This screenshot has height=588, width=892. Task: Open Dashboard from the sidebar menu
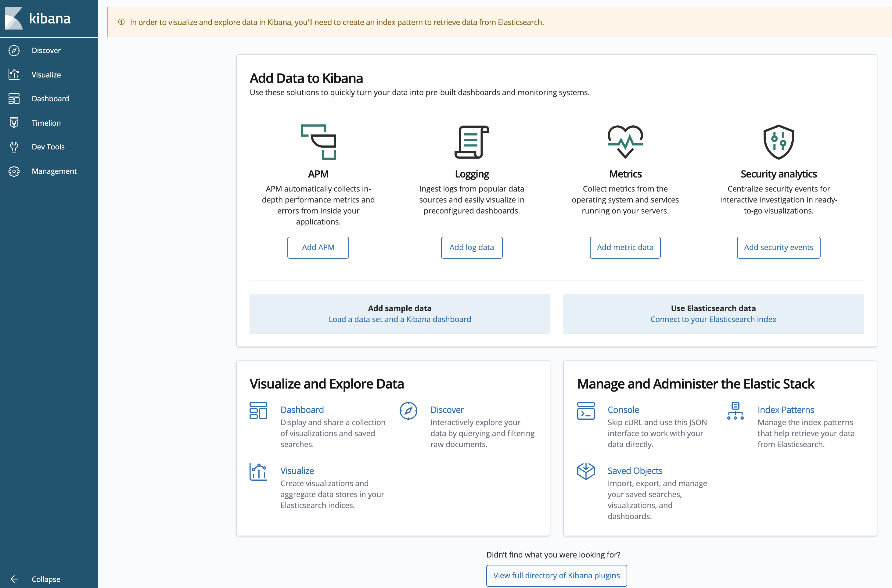coord(50,99)
